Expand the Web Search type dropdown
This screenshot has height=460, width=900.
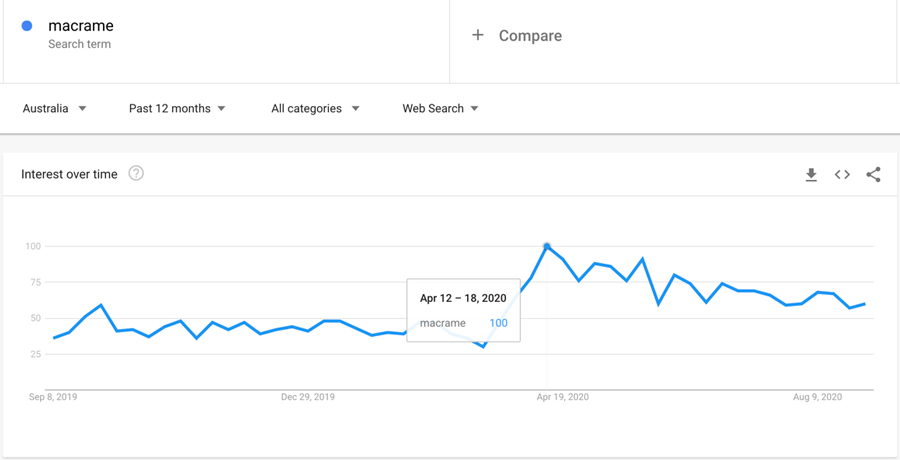pos(440,108)
